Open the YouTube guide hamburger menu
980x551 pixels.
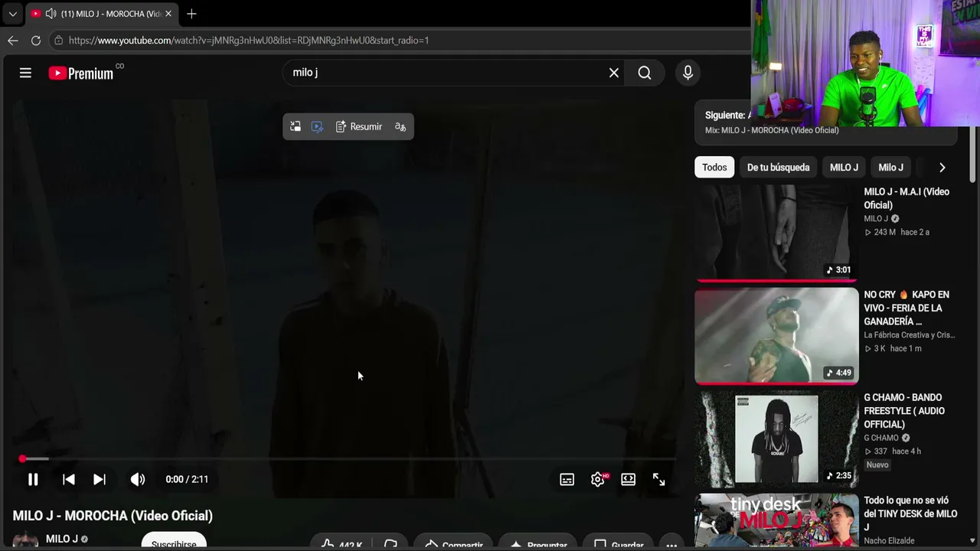25,73
